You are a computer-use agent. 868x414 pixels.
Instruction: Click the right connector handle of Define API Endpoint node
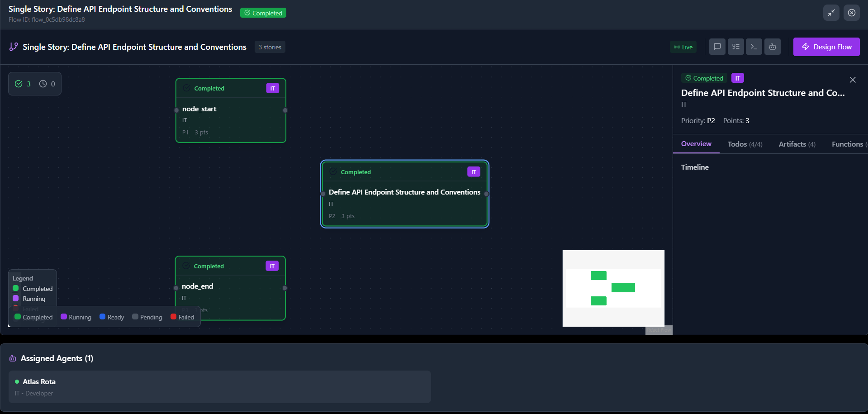(x=487, y=194)
